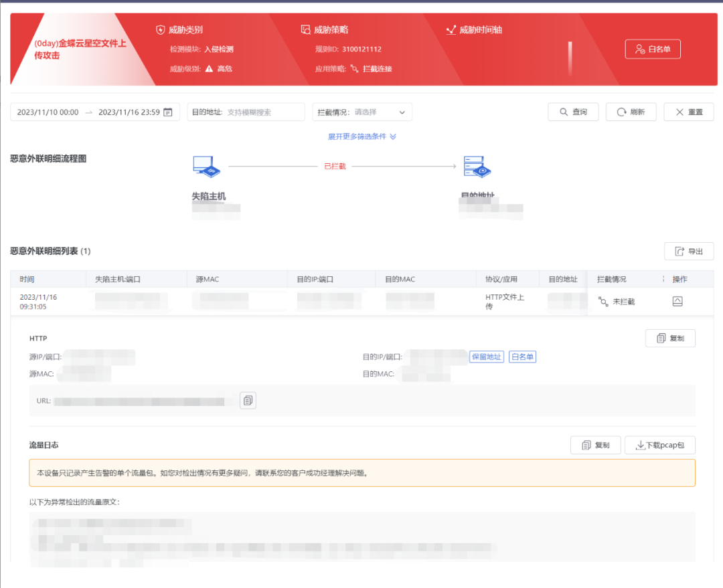The height and width of the screenshot is (588, 723).
Task: Click the shield icon beside 威胁类别
Action: point(161,30)
